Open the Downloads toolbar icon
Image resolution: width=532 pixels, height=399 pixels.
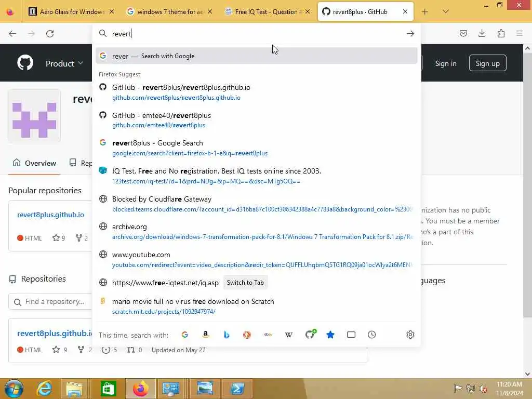point(482,33)
